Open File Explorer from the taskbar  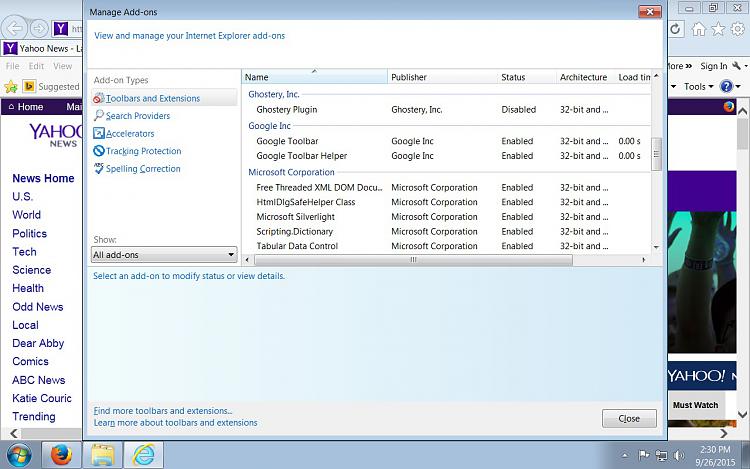click(102, 455)
